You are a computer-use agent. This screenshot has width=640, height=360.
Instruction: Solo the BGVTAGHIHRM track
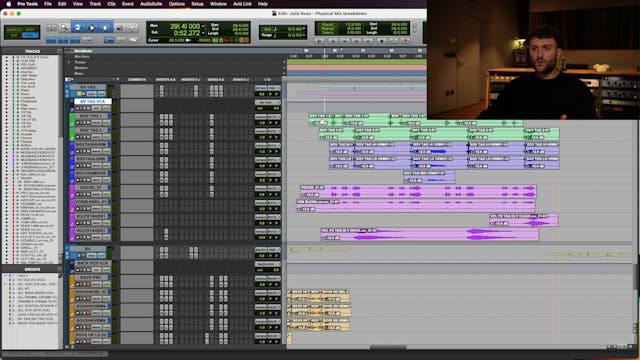coord(83,151)
